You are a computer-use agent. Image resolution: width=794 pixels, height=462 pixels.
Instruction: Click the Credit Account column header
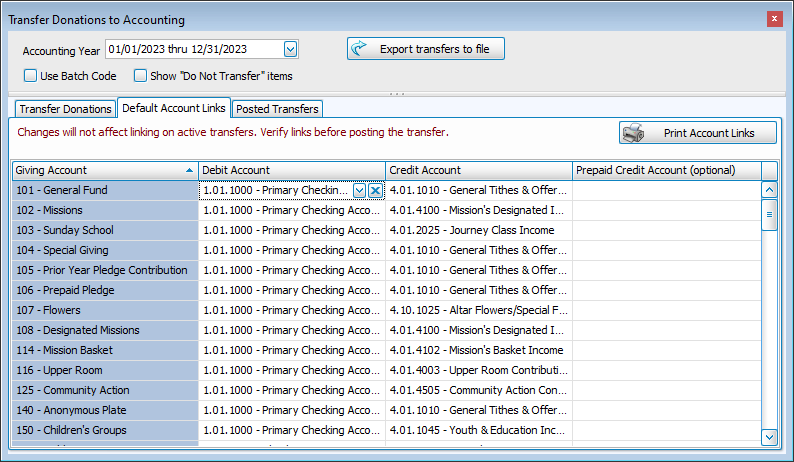[478, 170]
